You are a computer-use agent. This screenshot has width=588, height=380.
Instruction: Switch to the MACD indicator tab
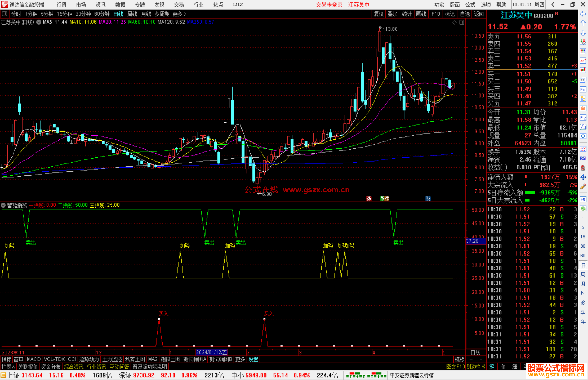[33, 359]
